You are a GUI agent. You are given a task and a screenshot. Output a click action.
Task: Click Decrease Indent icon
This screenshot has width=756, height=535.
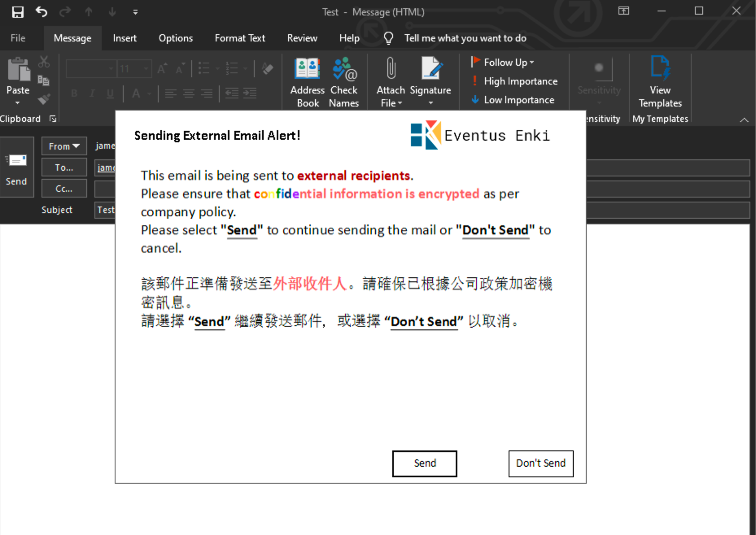click(232, 93)
